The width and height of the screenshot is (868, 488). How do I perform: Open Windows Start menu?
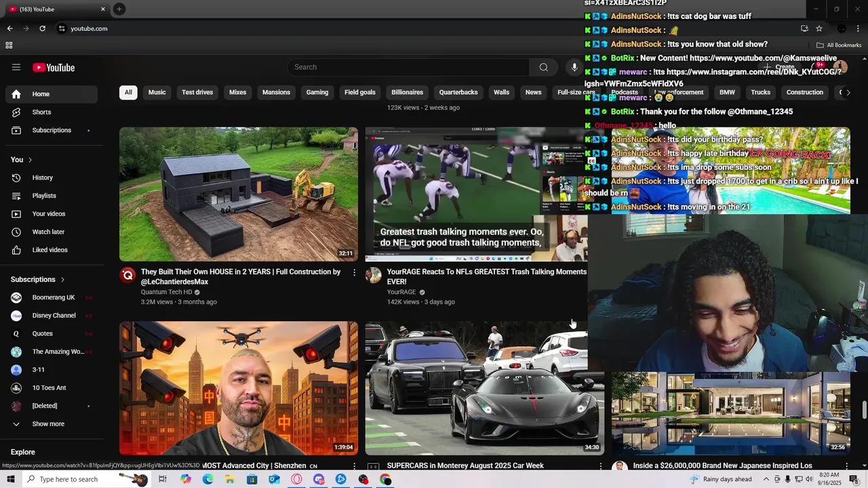pyautogui.click(x=10, y=479)
